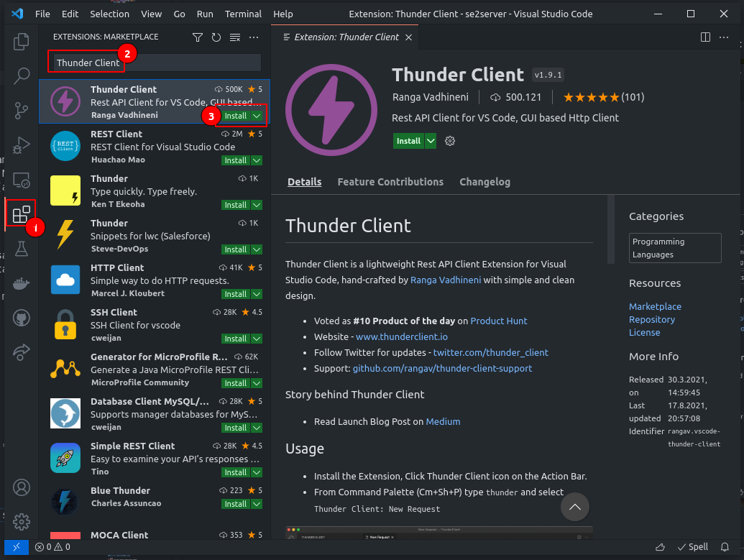The image size is (744, 560).
Task: Clear extensions search results
Action: click(235, 37)
